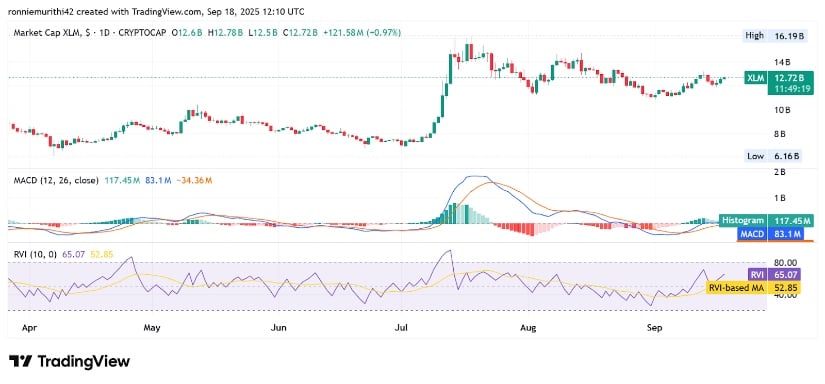
Task: Click the Sep label on time axis
Action: pos(654,328)
